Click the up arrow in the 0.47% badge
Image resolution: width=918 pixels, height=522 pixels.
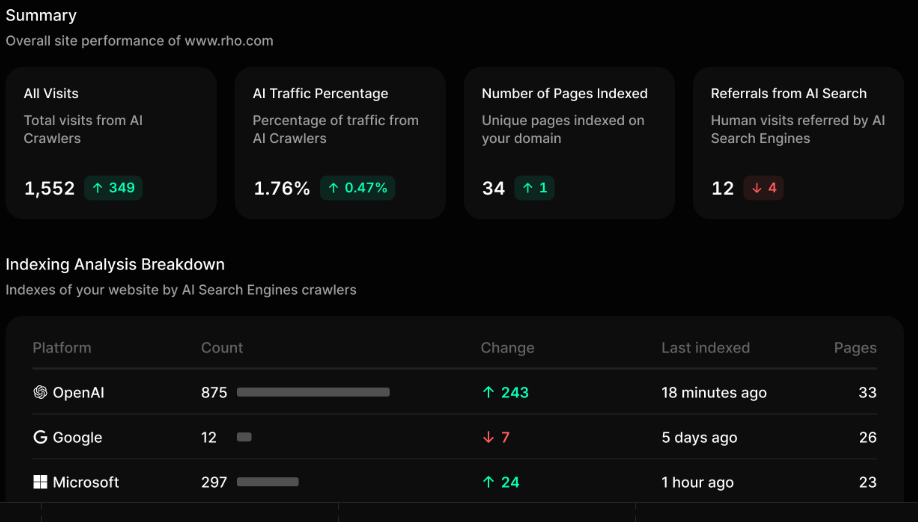(x=334, y=188)
